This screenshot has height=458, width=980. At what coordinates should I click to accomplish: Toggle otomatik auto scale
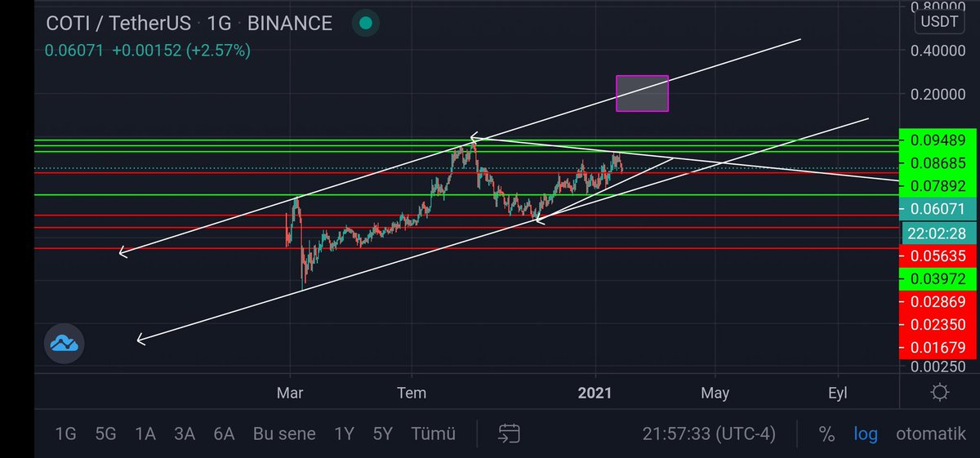click(x=930, y=434)
